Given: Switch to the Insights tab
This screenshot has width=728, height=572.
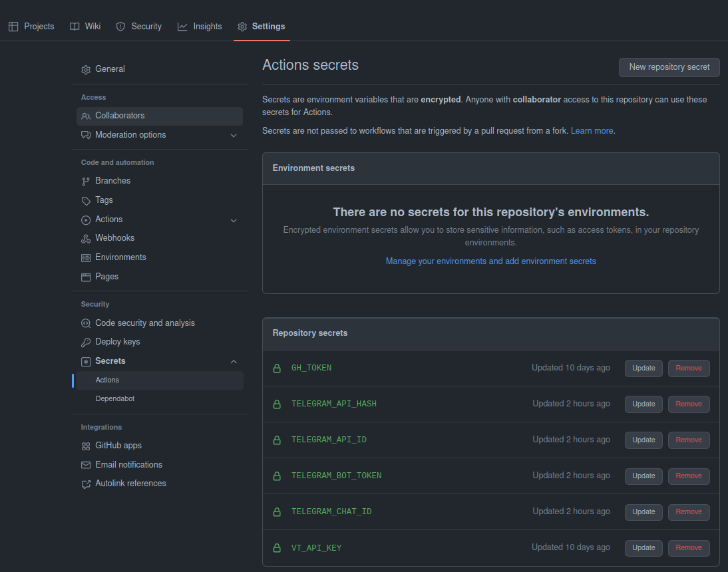Looking at the screenshot, I should 200,27.
